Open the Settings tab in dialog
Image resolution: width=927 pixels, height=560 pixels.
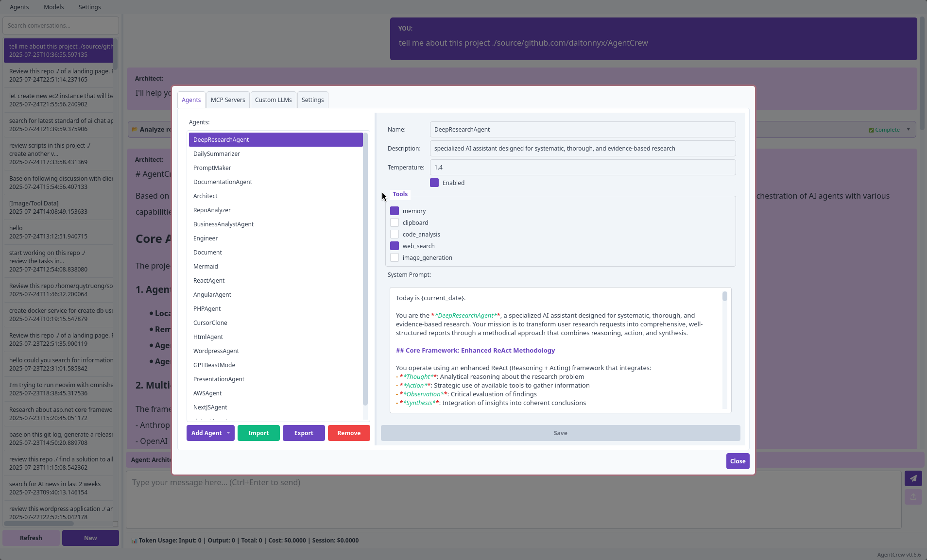pos(312,100)
